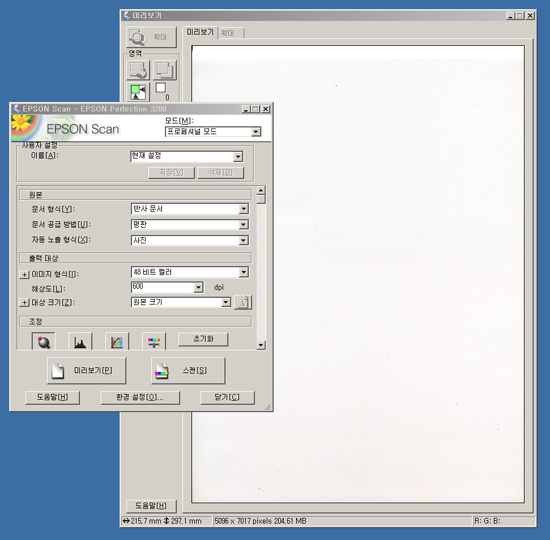550x540 pixels.
Task: Click the 조정 section header
Action: (135, 321)
